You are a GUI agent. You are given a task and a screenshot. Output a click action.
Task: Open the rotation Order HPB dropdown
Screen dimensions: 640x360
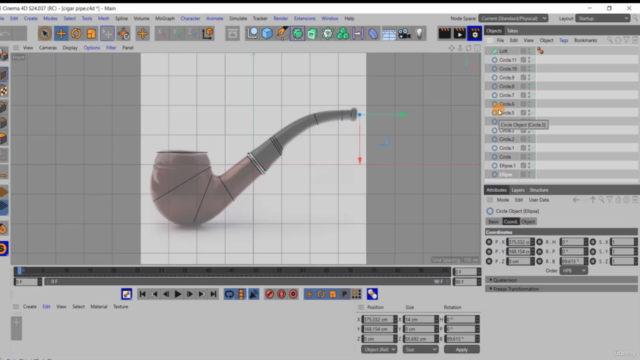pyautogui.click(x=573, y=271)
